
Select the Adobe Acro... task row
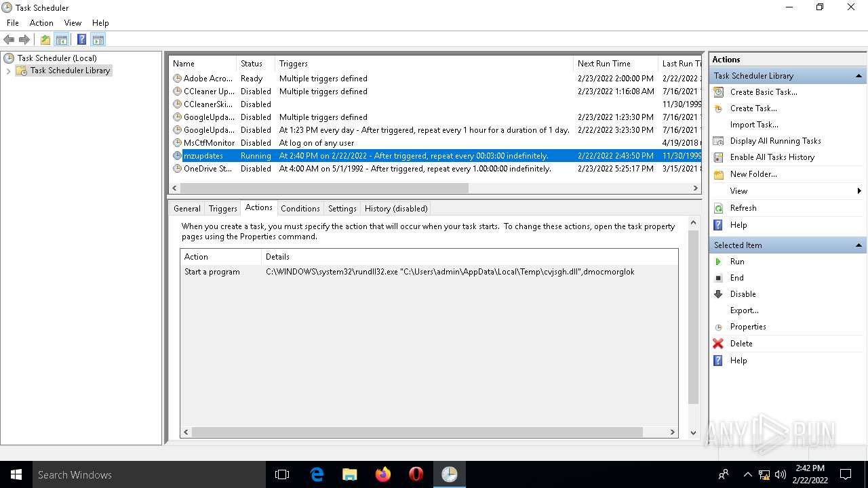[x=435, y=79]
